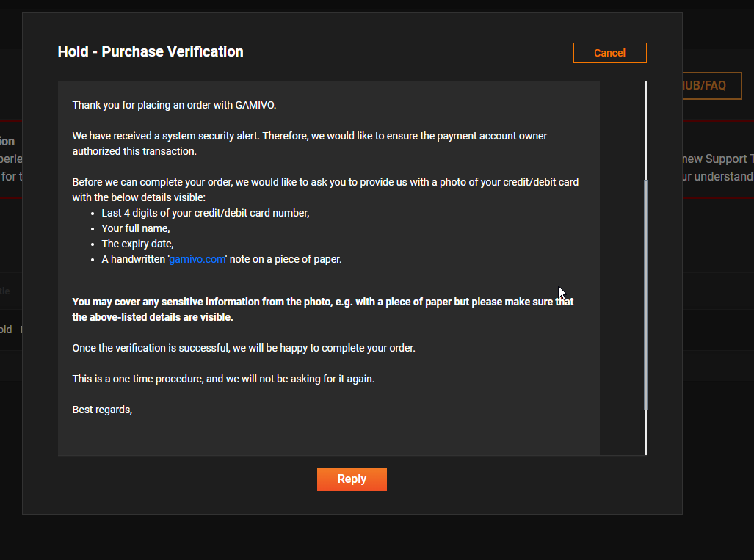Click the HUB/FAQ button behind the dialog
The image size is (754, 560).
[712, 86]
